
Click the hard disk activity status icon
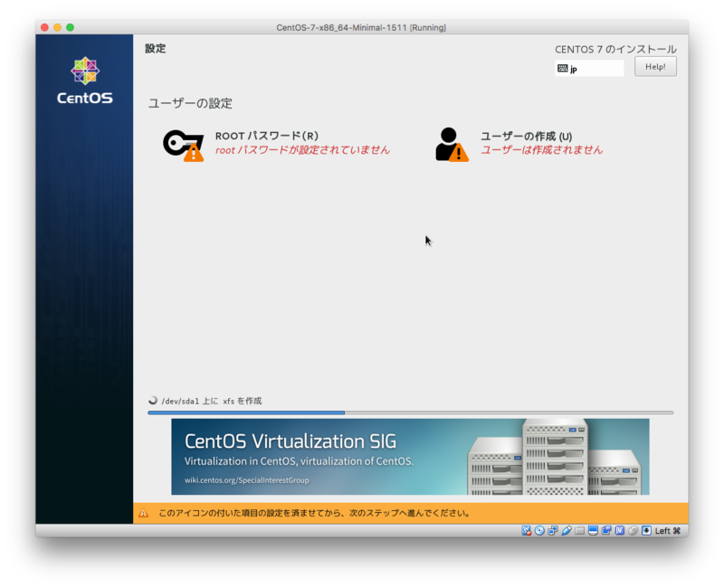coord(527,531)
